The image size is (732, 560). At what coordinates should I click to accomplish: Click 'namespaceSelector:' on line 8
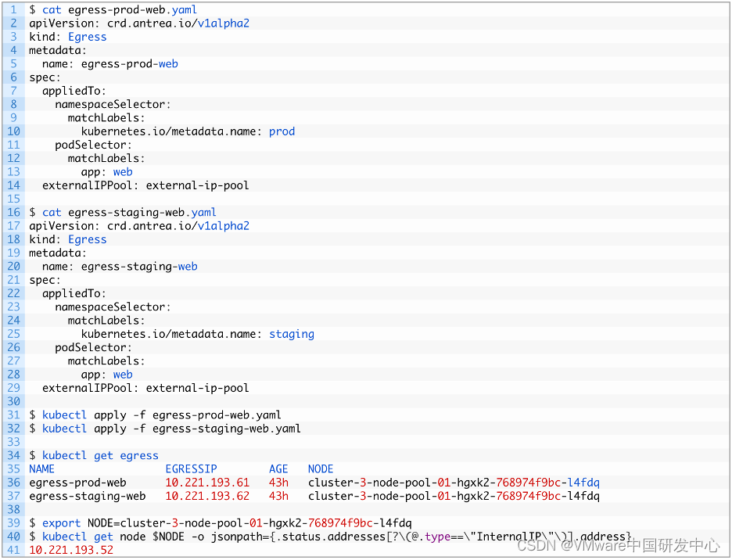point(113,104)
